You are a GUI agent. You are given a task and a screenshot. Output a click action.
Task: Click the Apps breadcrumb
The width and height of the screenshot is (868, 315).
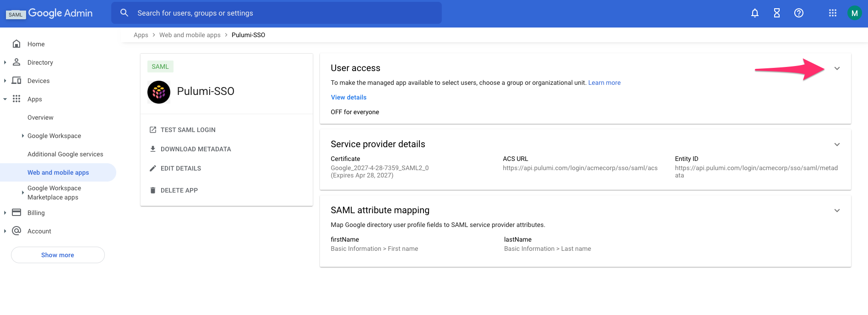click(141, 35)
